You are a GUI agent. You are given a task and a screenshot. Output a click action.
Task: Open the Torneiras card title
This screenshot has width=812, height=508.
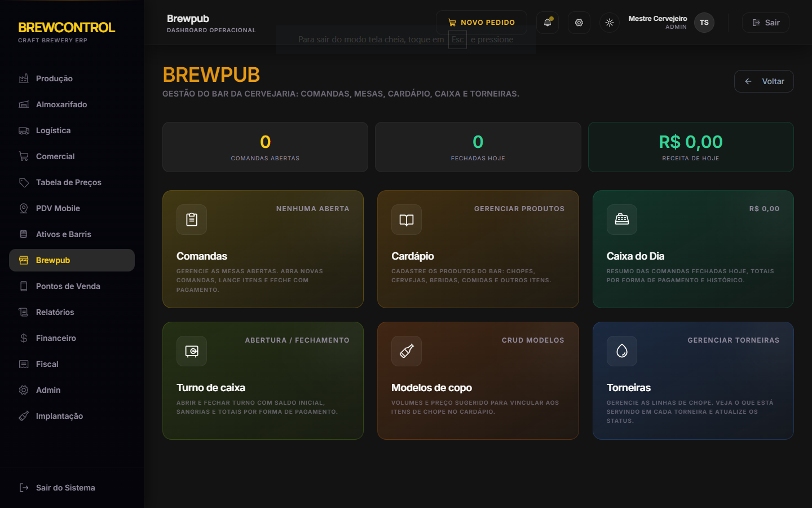pos(629,388)
